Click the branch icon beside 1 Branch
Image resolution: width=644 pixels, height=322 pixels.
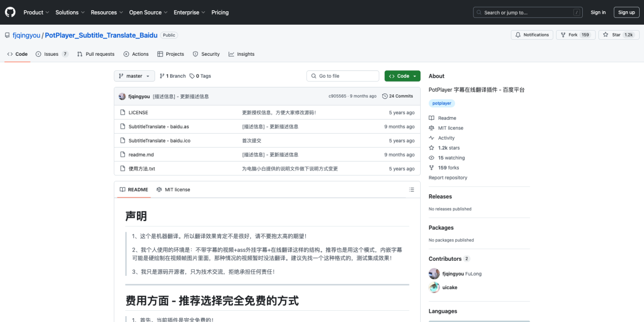[162, 76]
